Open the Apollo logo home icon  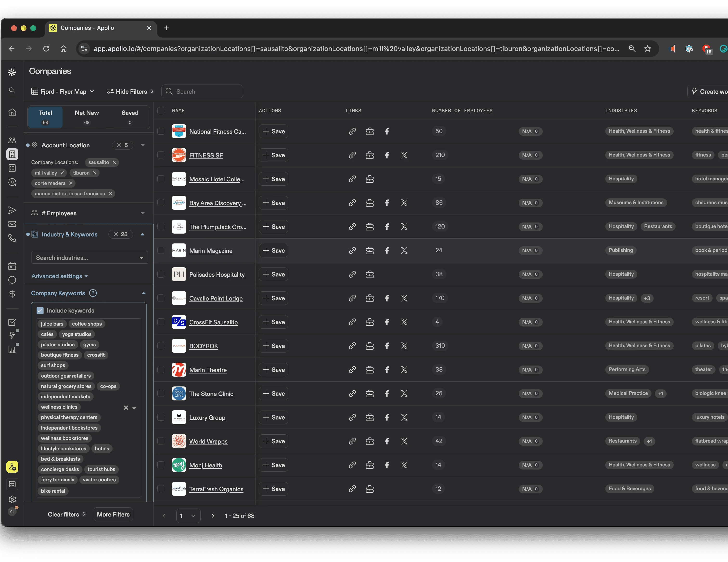(12, 72)
